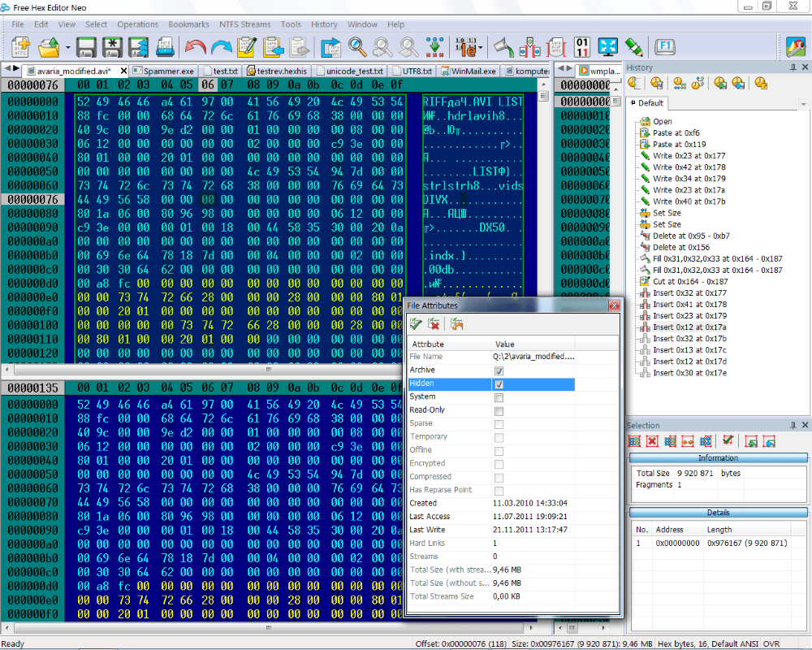
Task: Click the OVR indicator in status bar
Action: point(771,643)
